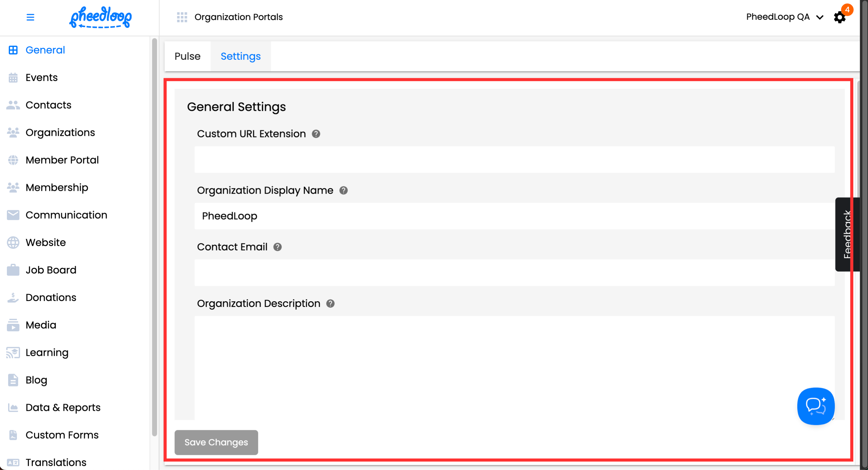Click the Save Changes button
The width and height of the screenshot is (868, 470).
(216, 442)
